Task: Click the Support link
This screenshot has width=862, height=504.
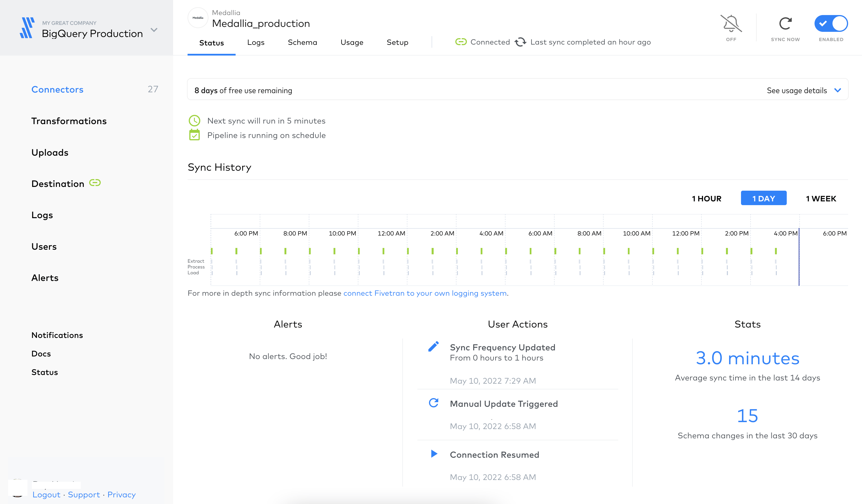Action: (x=84, y=495)
